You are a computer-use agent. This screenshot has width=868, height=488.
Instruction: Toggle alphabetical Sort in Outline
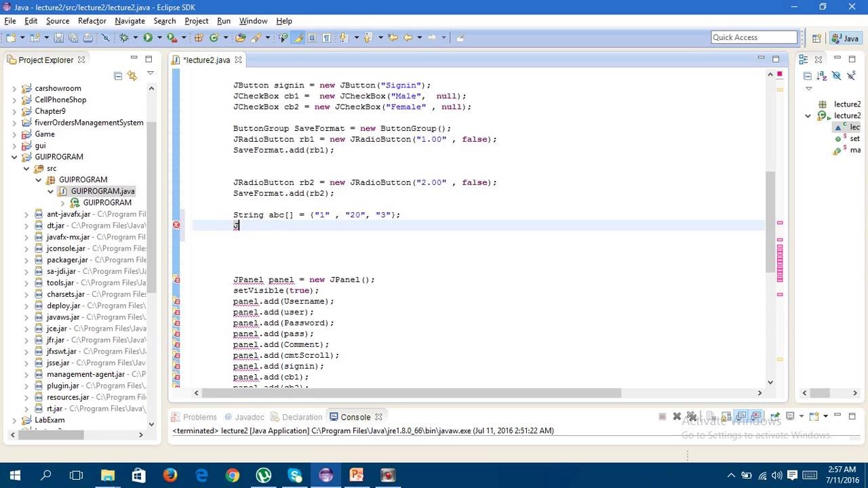click(821, 75)
